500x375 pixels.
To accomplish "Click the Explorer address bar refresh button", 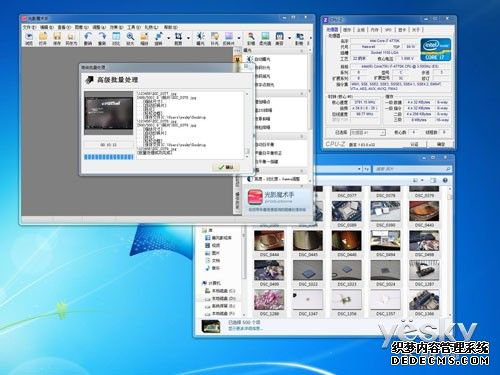I will click(366, 169).
